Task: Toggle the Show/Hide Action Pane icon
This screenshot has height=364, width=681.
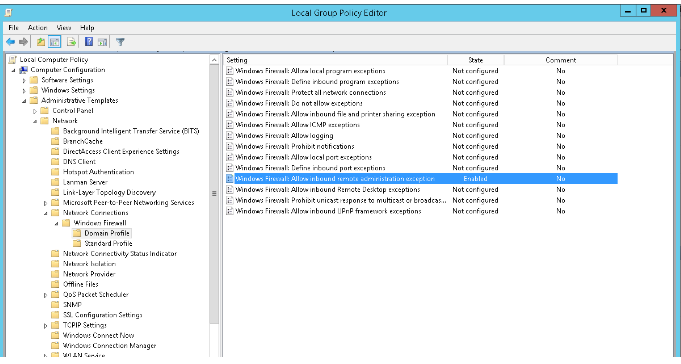Action: click(102, 42)
